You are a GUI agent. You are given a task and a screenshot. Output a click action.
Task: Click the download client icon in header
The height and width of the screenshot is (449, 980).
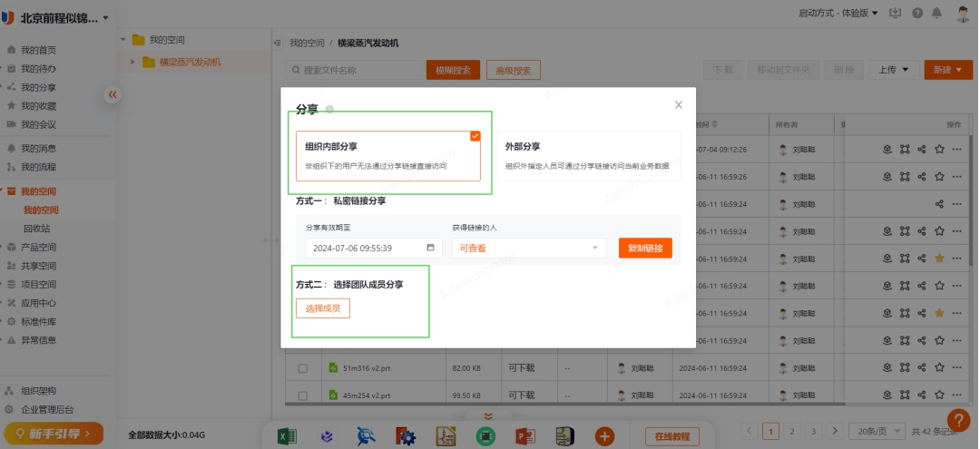pyautogui.click(x=894, y=14)
